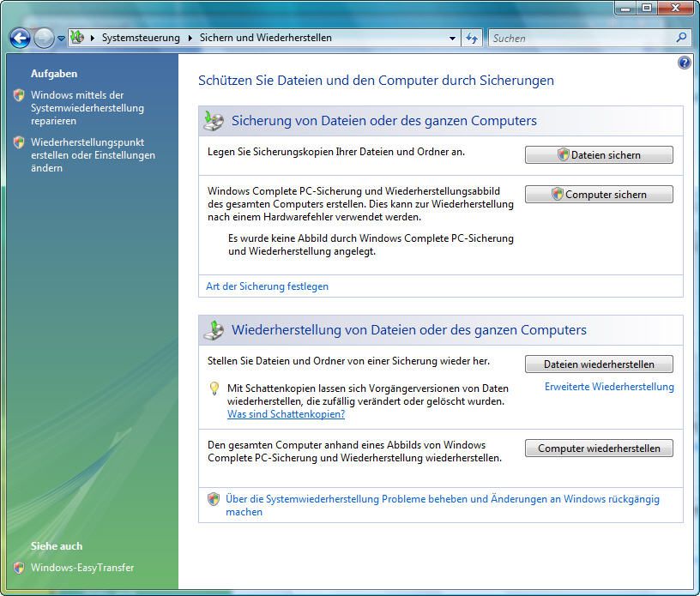
Task: Click text Den gesamten Computer anhand eines Abbilds
Action: pos(354,451)
